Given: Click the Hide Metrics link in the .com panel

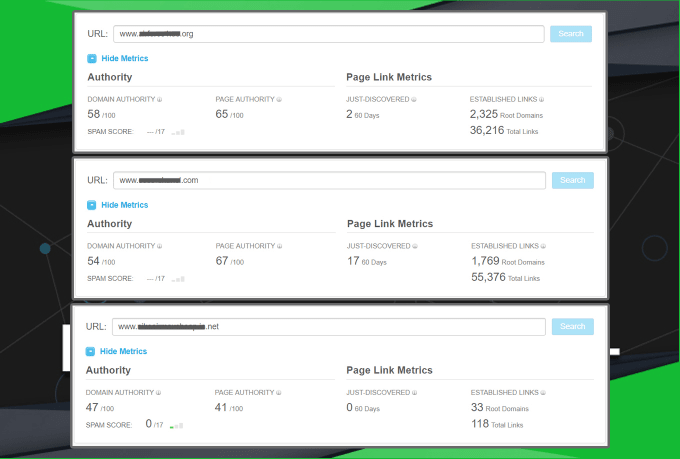Looking at the screenshot, I should 124,205.
